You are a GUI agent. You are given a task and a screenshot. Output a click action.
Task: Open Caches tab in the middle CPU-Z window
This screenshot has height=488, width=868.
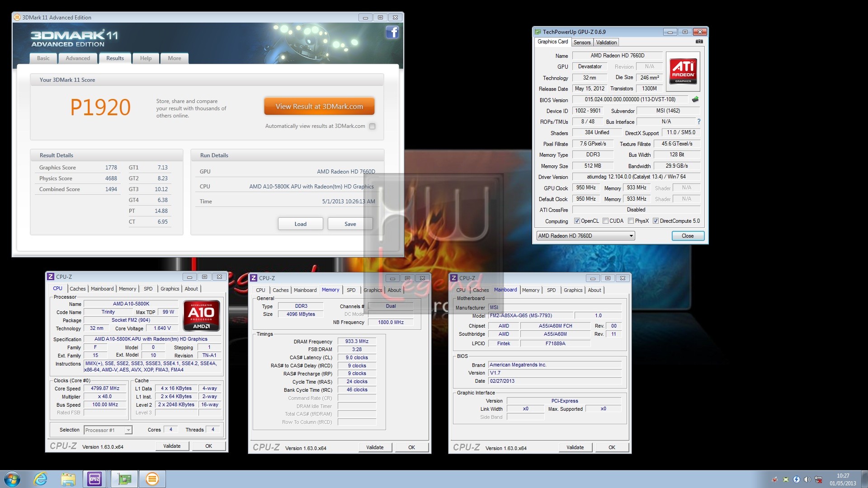281,290
